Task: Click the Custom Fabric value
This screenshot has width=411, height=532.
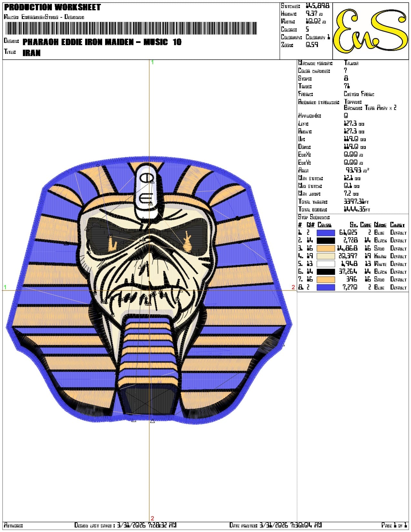Action: pyautogui.click(x=359, y=94)
